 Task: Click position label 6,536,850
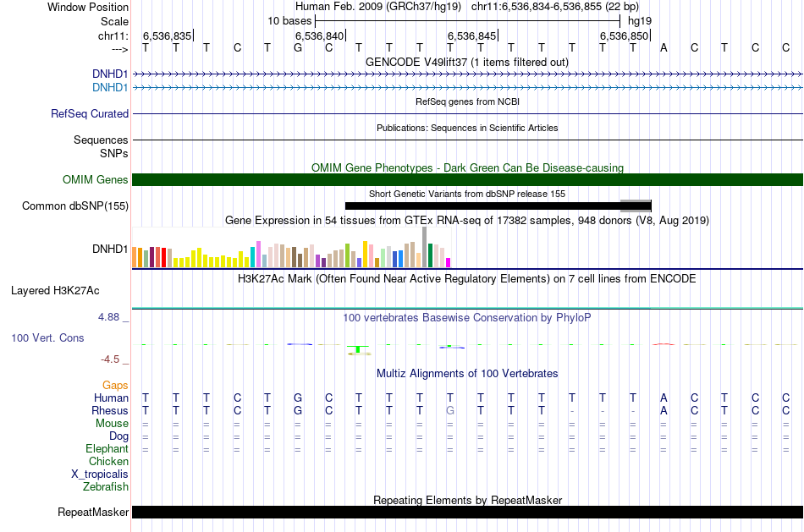coord(624,36)
